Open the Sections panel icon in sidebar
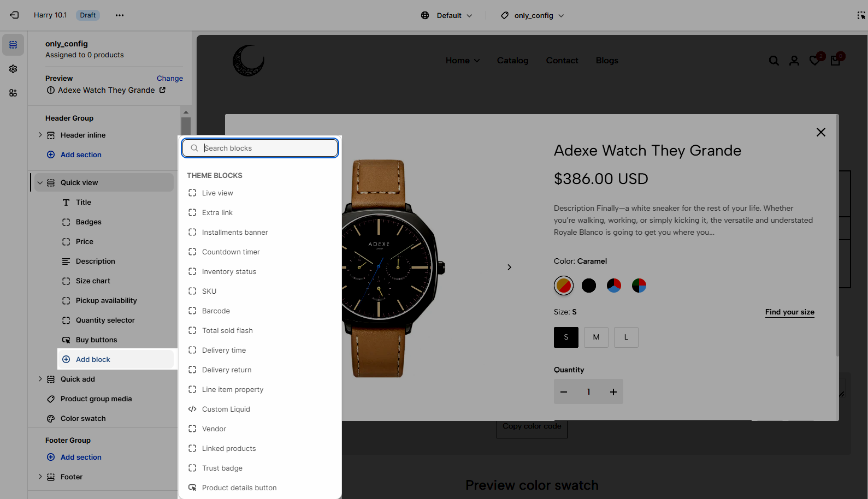 (x=13, y=45)
